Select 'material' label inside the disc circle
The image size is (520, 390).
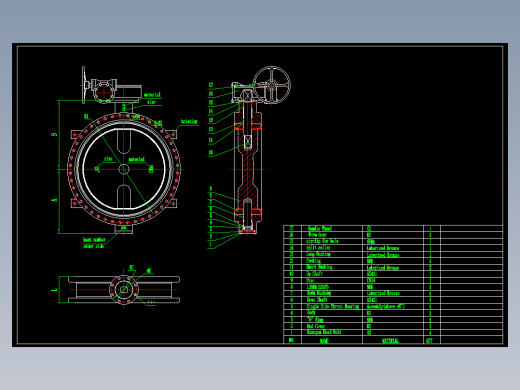(x=137, y=160)
